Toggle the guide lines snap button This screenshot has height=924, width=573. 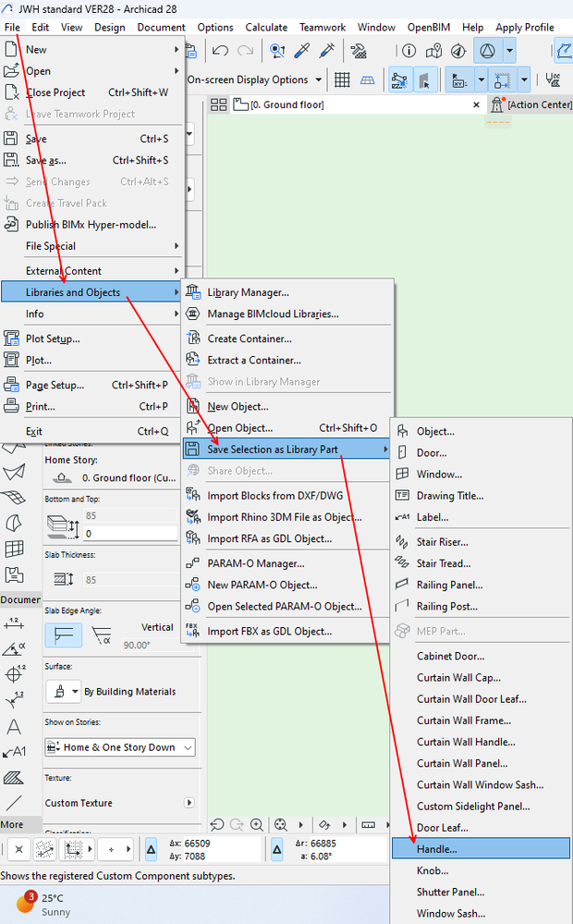(x=44, y=849)
